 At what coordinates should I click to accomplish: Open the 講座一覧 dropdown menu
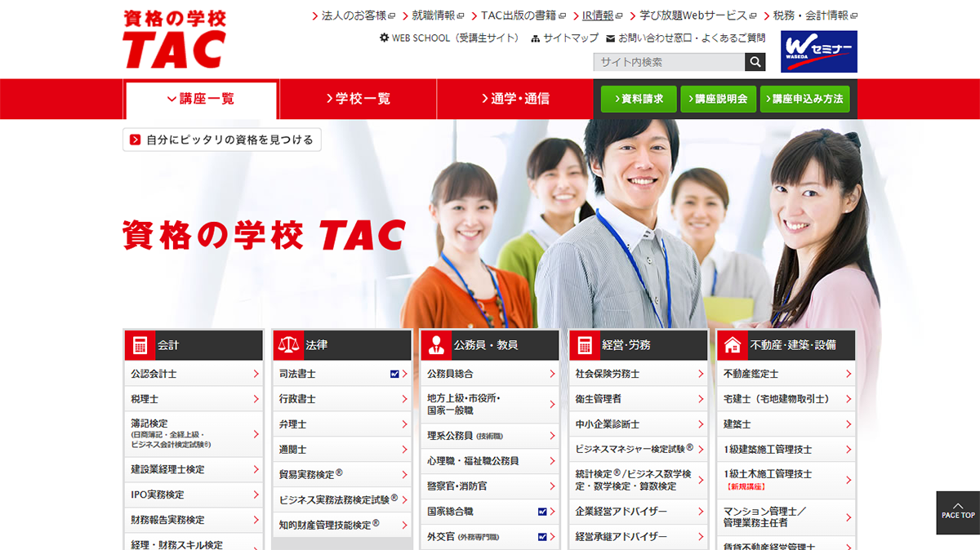[200, 98]
